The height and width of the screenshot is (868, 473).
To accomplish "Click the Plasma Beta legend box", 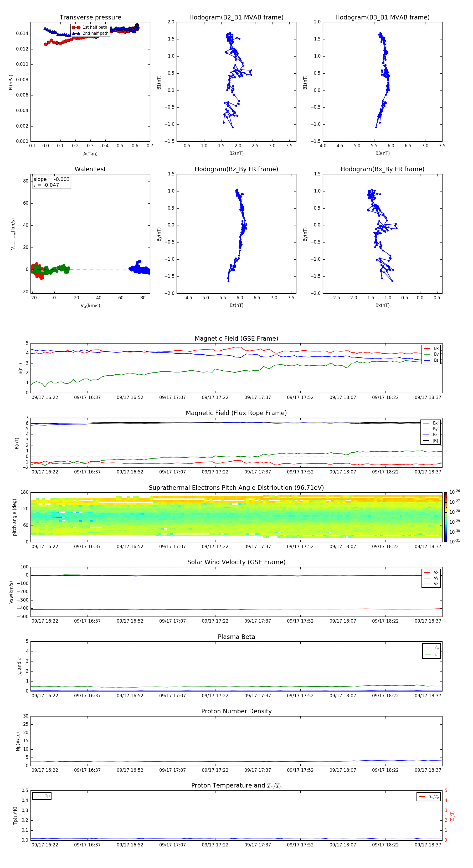I will [x=431, y=651].
